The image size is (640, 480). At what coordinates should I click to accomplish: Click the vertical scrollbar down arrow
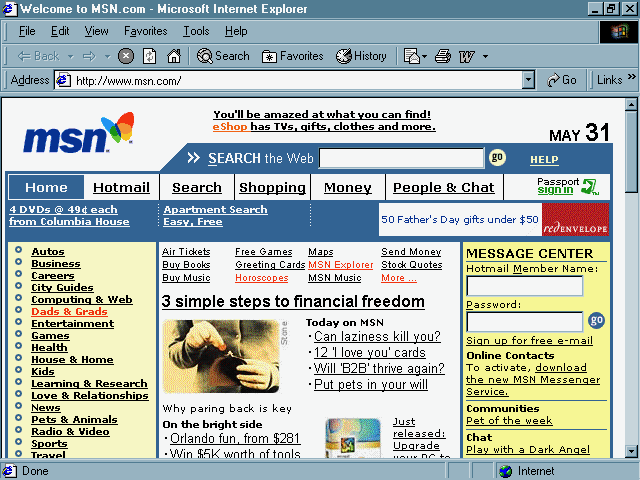point(631,451)
